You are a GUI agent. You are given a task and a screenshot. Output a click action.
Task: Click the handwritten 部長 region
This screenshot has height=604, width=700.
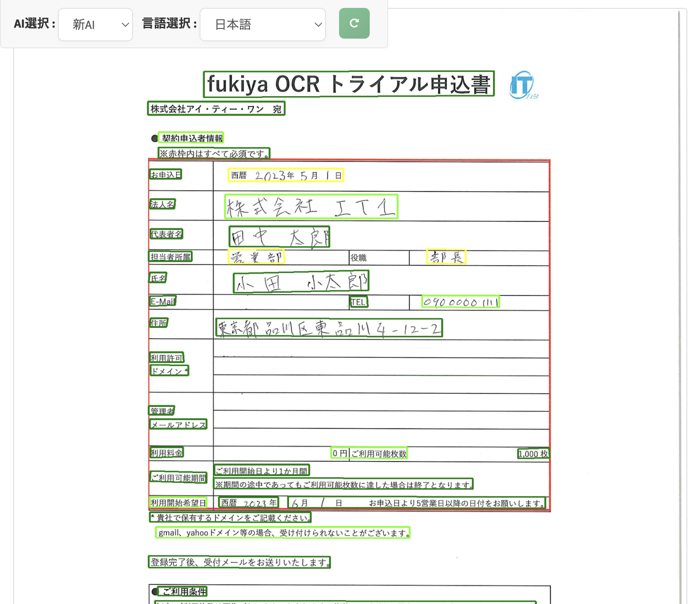446,256
